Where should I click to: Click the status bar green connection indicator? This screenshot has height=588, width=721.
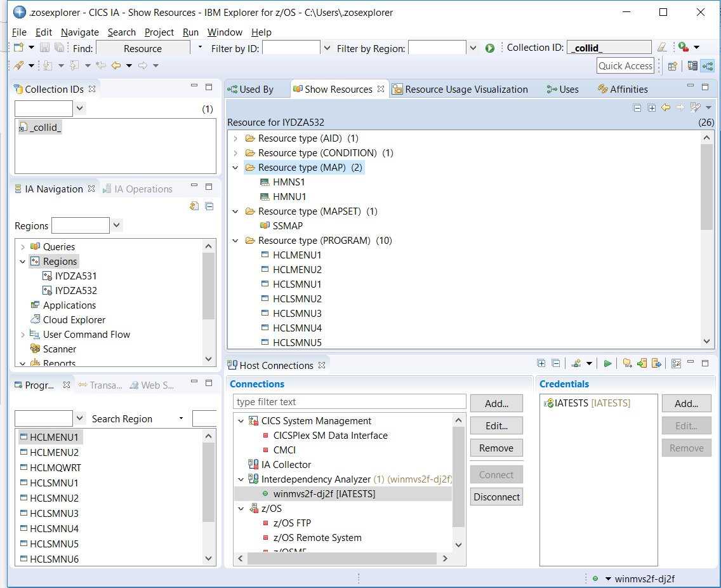coord(595,578)
